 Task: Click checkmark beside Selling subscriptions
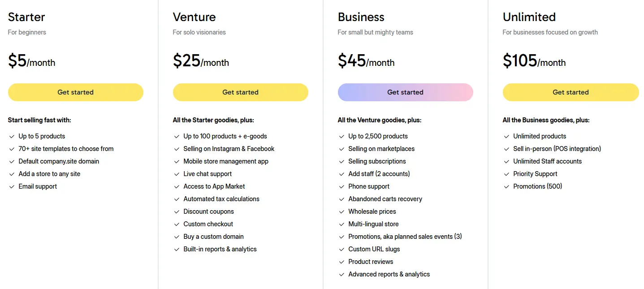pos(341,162)
